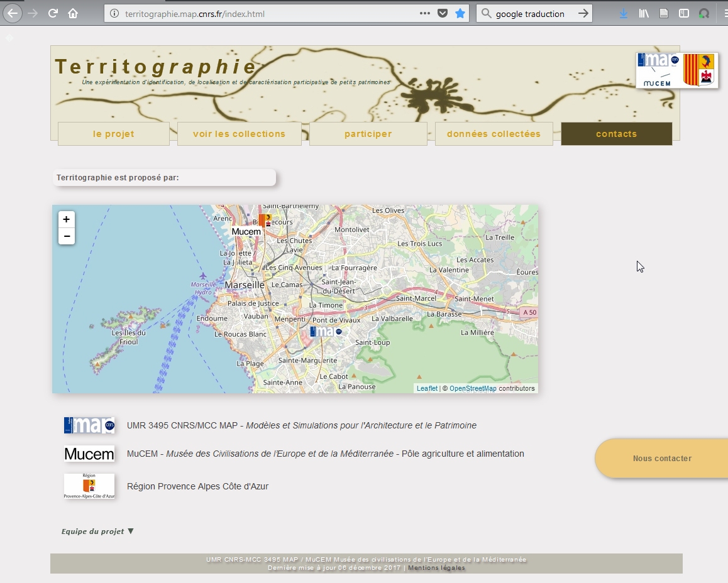Open the downloads panel
728x583 pixels.
[624, 13]
